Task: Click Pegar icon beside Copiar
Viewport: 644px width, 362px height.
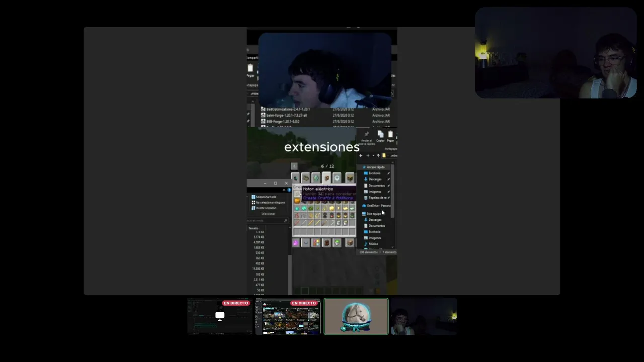Action: tap(390, 136)
